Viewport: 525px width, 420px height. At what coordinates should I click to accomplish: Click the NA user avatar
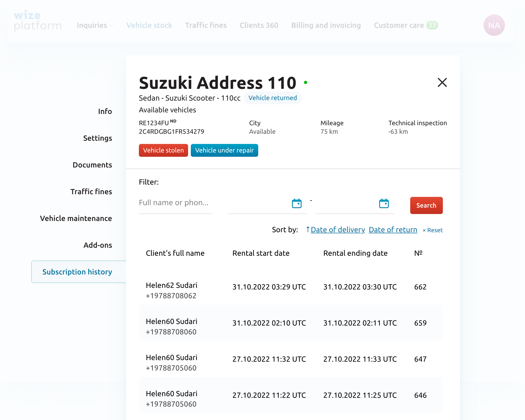(x=494, y=25)
